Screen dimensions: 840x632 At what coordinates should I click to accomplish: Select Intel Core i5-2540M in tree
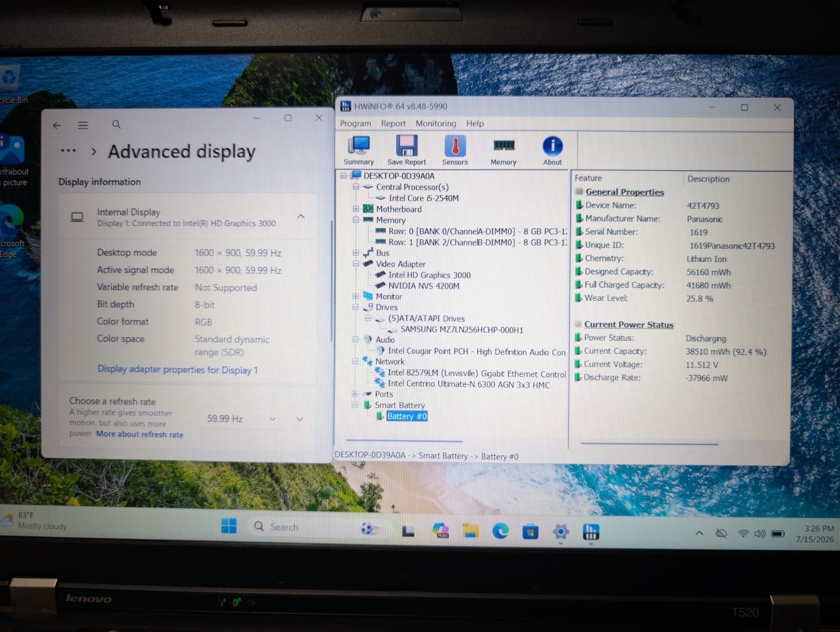coord(424,198)
